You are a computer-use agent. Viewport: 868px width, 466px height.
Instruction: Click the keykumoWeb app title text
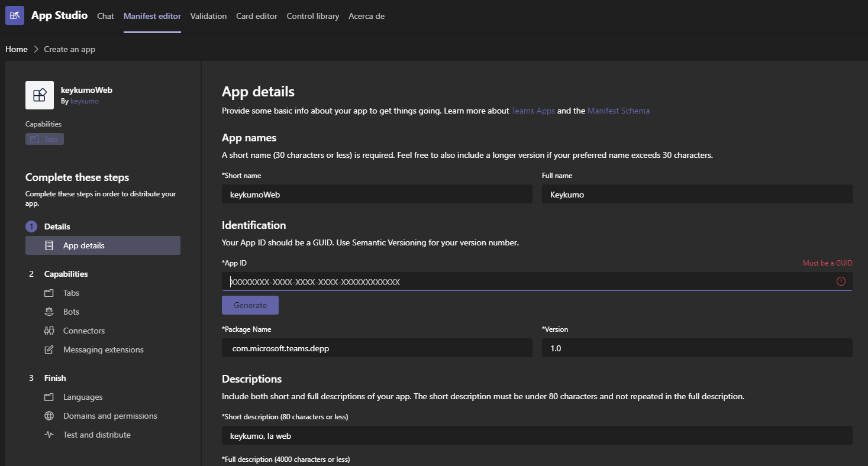click(86, 90)
